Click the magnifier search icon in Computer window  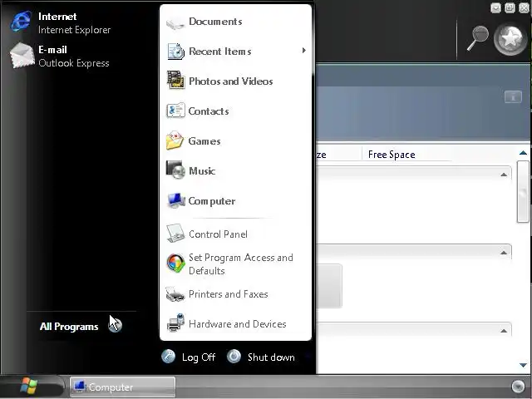pyautogui.click(x=478, y=38)
